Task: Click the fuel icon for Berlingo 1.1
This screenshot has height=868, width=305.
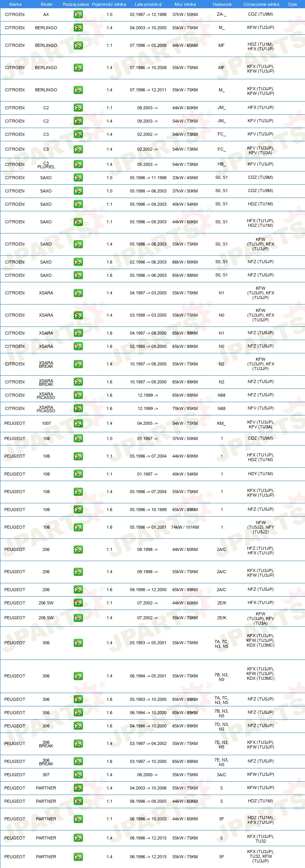Action: coord(78,45)
